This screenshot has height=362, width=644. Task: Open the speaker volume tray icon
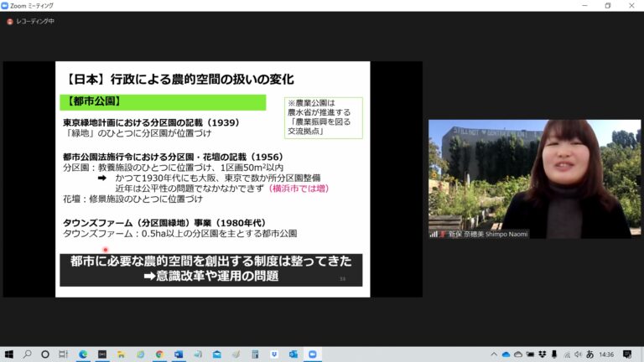[x=578, y=354]
